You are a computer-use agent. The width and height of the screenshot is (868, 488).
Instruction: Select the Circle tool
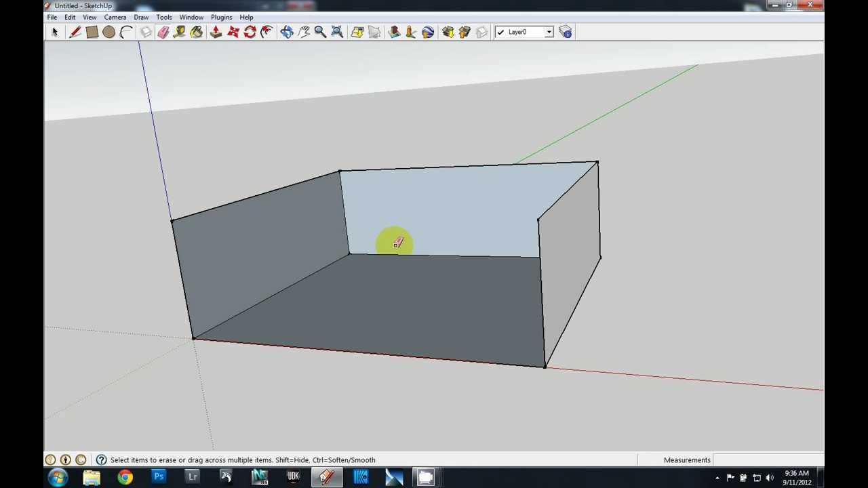[108, 32]
